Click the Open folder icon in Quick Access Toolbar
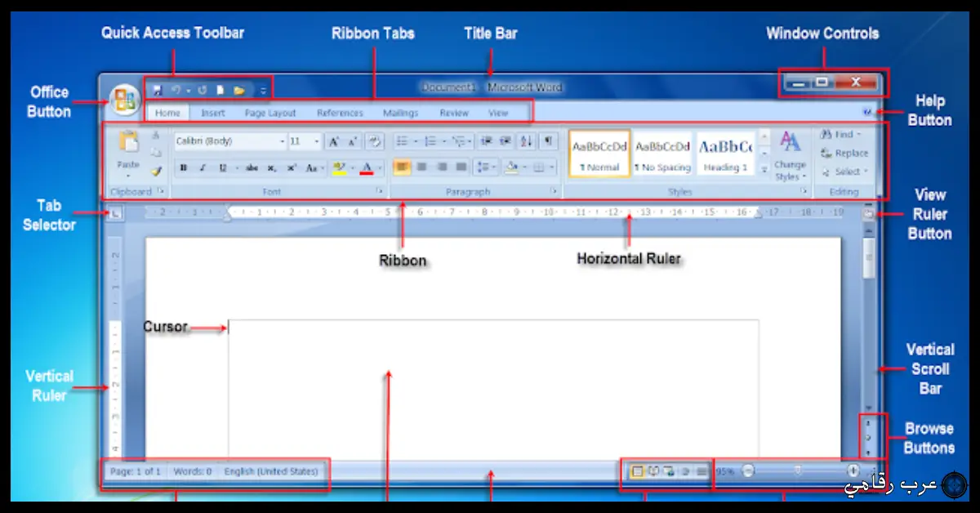Viewport: 980px width, 513px height. (239, 89)
